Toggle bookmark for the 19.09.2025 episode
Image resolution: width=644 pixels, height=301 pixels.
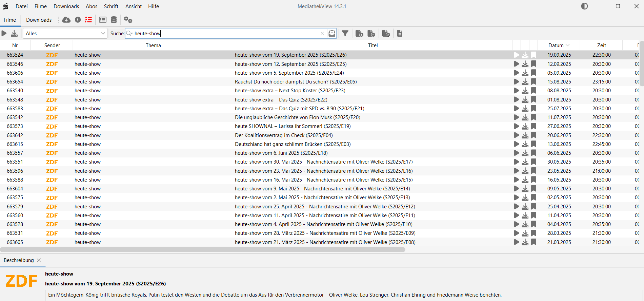[x=534, y=55]
